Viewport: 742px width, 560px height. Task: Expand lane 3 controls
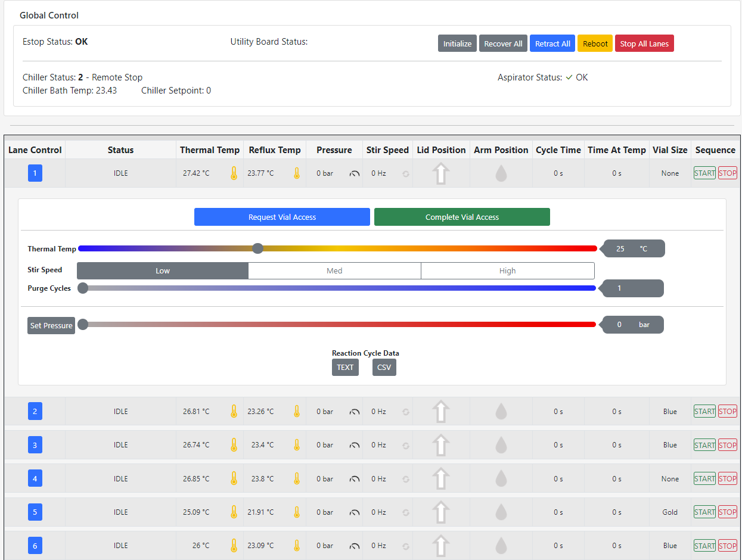click(x=35, y=445)
